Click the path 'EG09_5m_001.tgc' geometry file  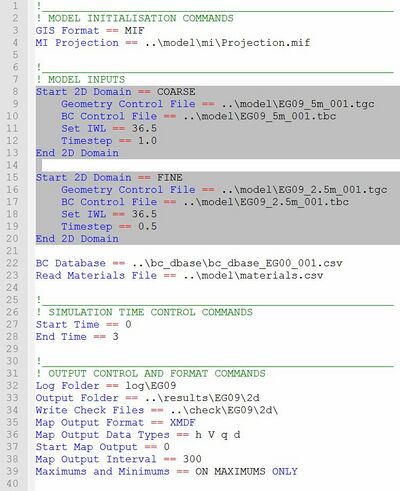click(x=326, y=104)
